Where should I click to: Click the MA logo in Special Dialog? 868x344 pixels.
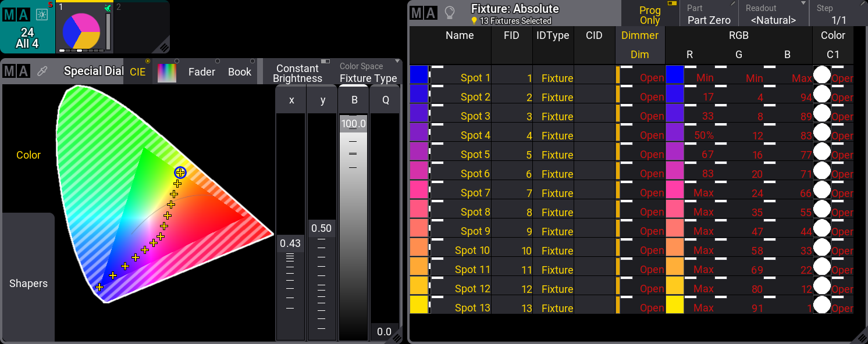click(16, 71)
